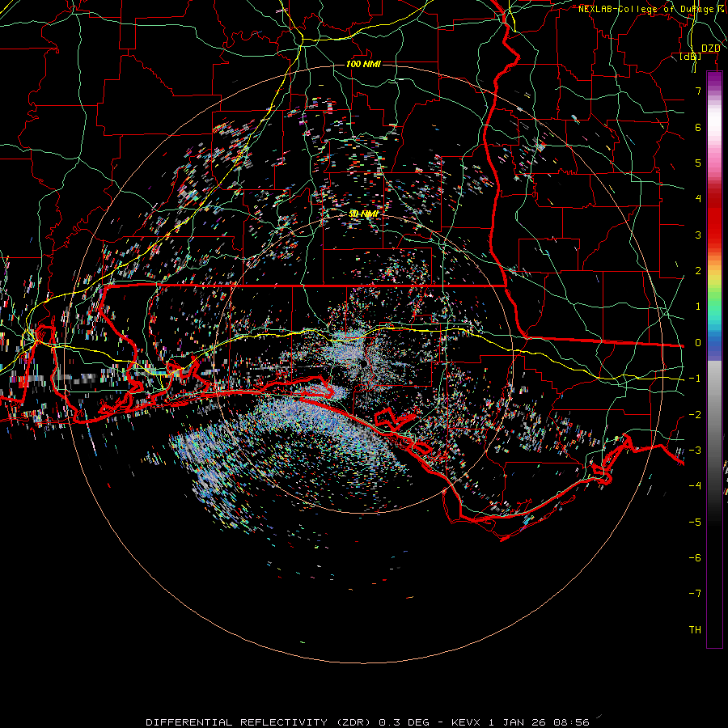Click the [dB] units label
Viewport: 728px width, 728px height.
pyautogui.click(x=690, y=57)
